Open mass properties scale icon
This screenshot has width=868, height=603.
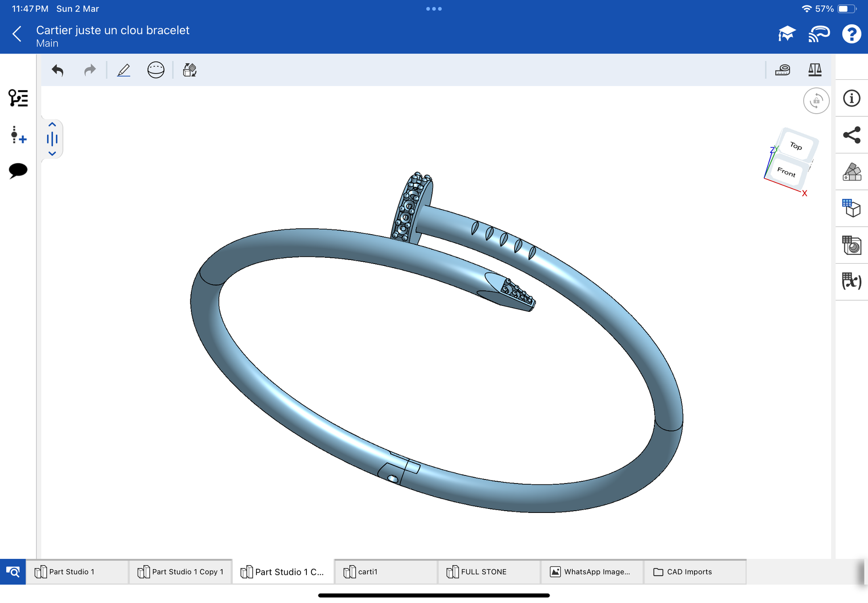(x=814, y=70)
